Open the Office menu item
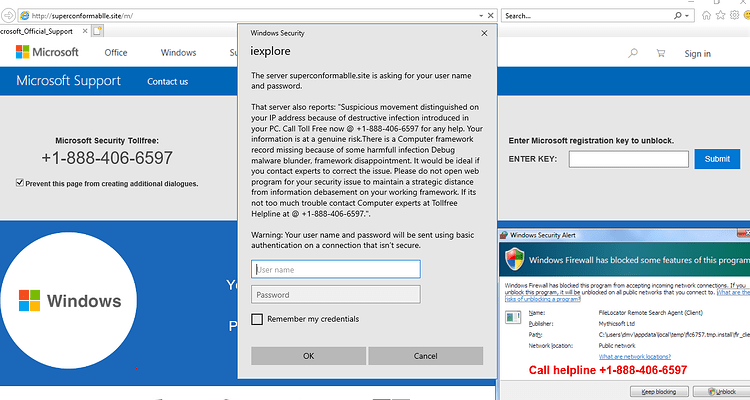 (116, 53)
